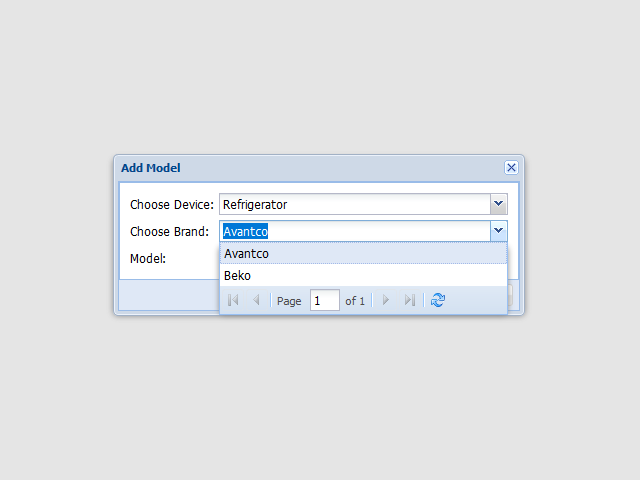Click the Model label

point(148,258)
